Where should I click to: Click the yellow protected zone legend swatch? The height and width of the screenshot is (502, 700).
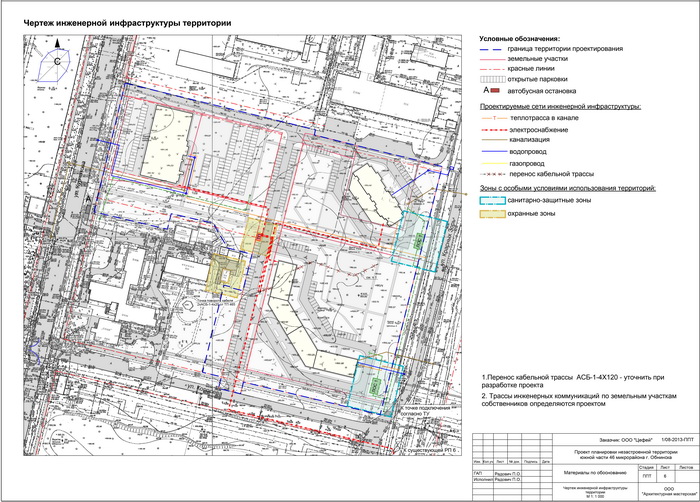click(x=494, y=213)
